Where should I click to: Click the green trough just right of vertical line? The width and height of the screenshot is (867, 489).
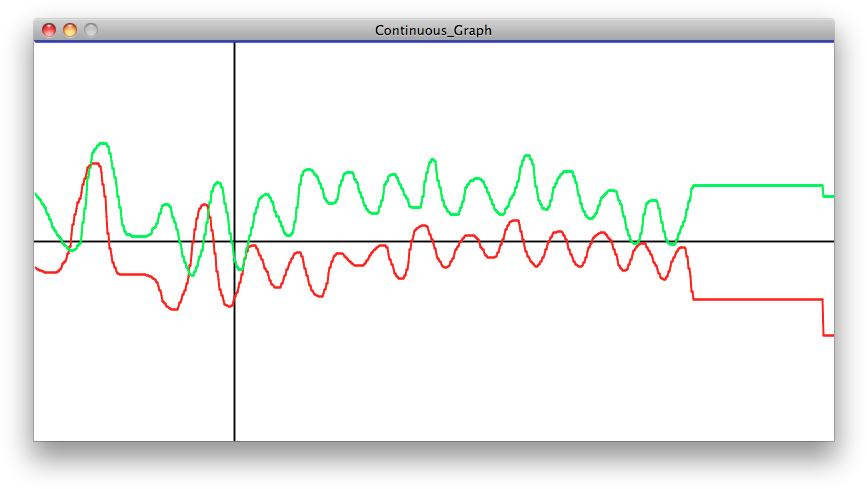(x=239, y=269)
